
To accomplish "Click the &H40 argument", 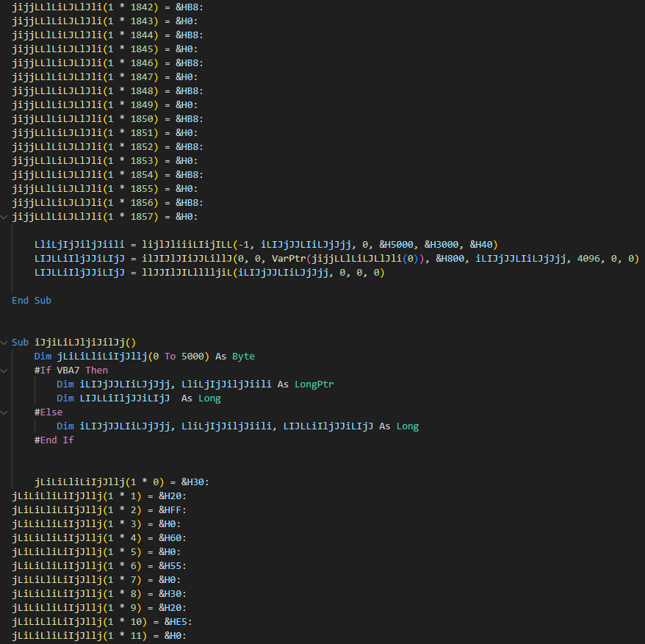I will pos(481,245).
